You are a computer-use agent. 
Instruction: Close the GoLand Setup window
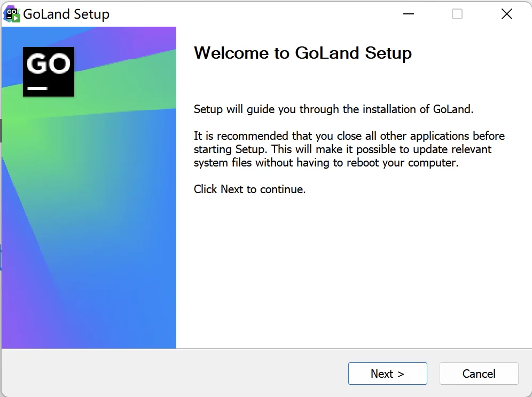[x=506, y=14]
